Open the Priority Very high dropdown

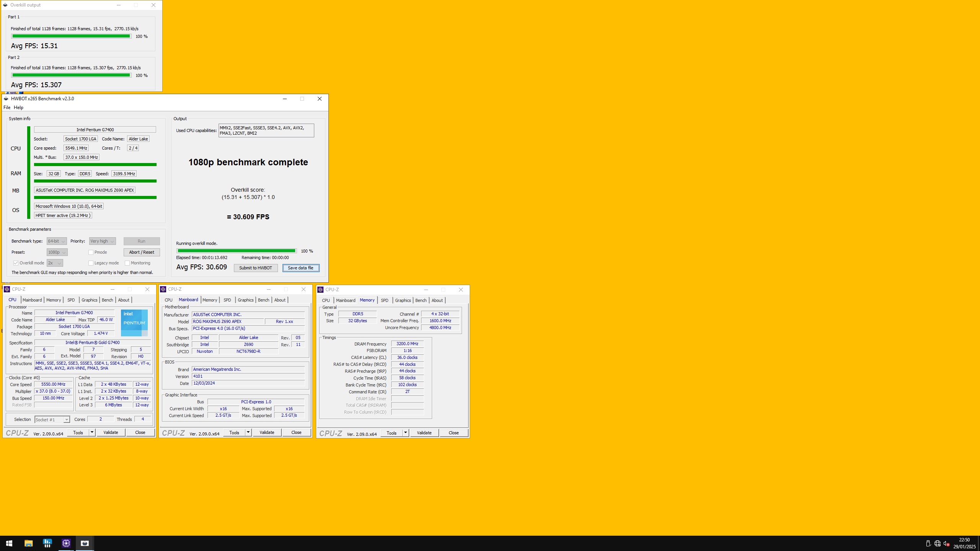(102, 241)
